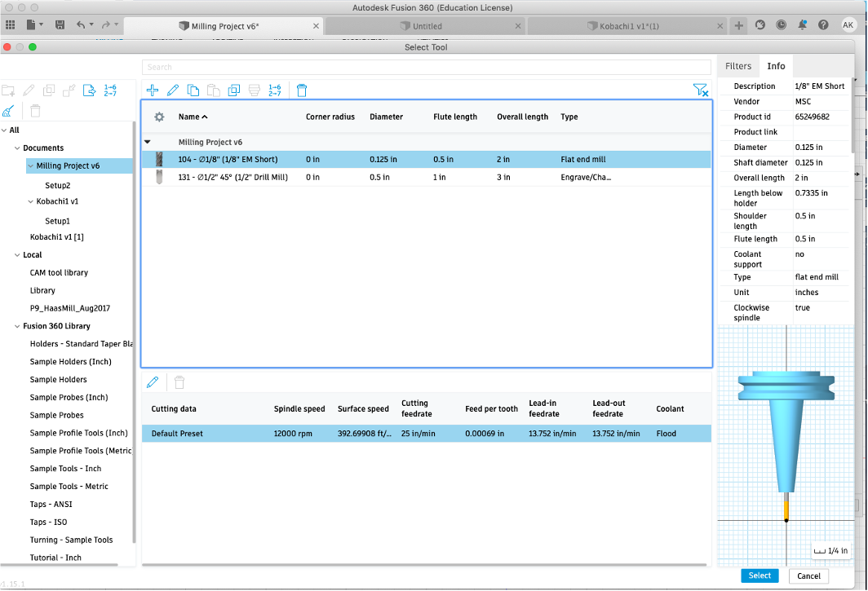This screenshot has height=591, width=868.
Task: Add a new design tab with plus
Action: click(x=738, y=25)
